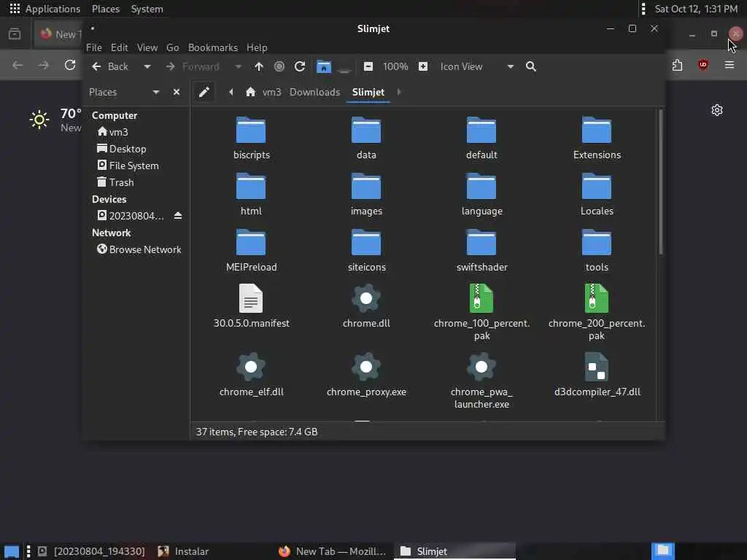Screen dimensions: 747x560
Task: Open the Applications menu in top panel
Action: 45,9
